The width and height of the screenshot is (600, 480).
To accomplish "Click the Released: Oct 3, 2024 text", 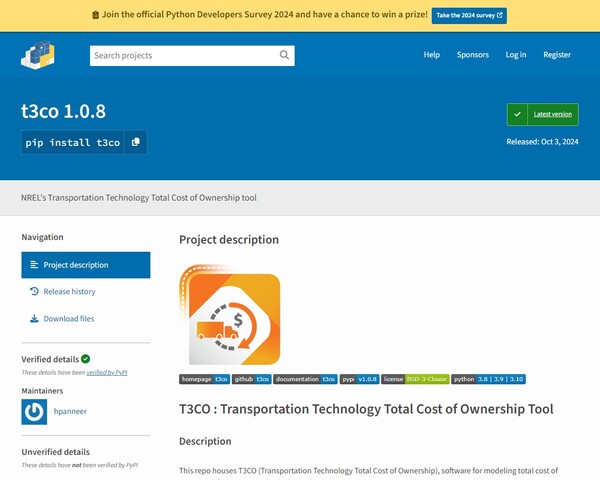I will 542,142.
